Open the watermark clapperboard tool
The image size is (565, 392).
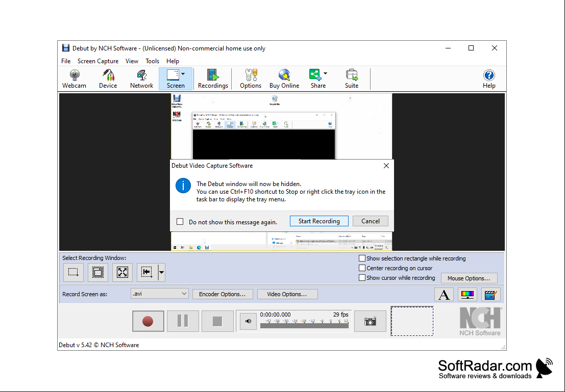[491, 295]
